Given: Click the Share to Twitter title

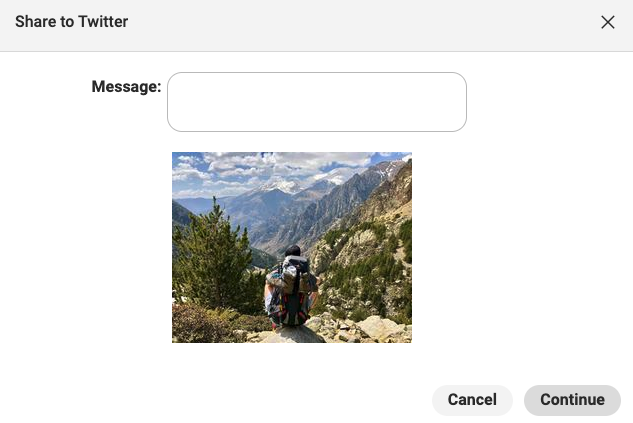Looking at the screenshot, I should (71, 21).
